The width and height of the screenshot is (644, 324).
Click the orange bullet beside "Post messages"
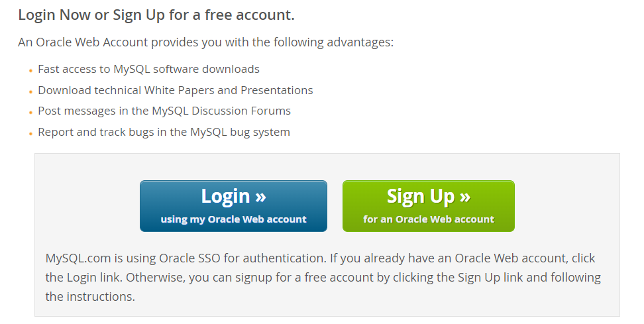coord(30,113)
